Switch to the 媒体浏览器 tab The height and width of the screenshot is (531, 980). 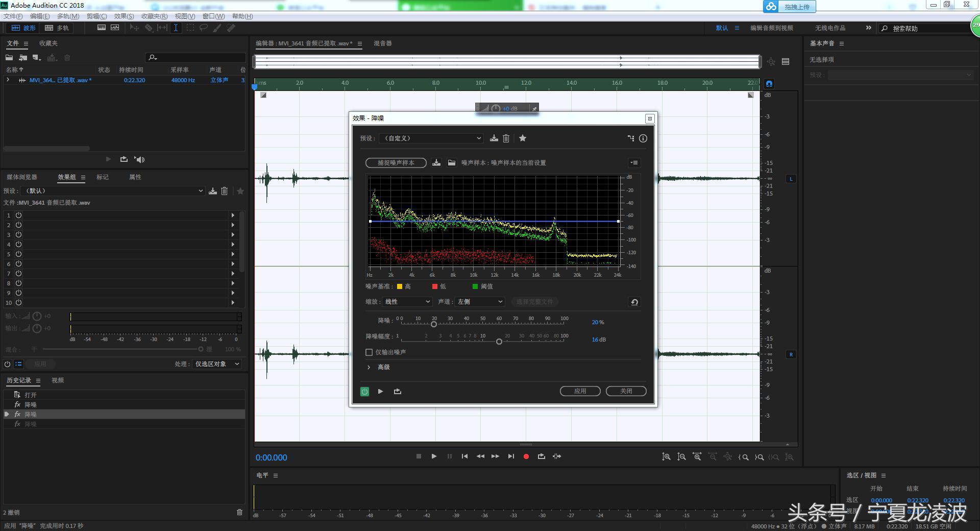click(22, 177)
